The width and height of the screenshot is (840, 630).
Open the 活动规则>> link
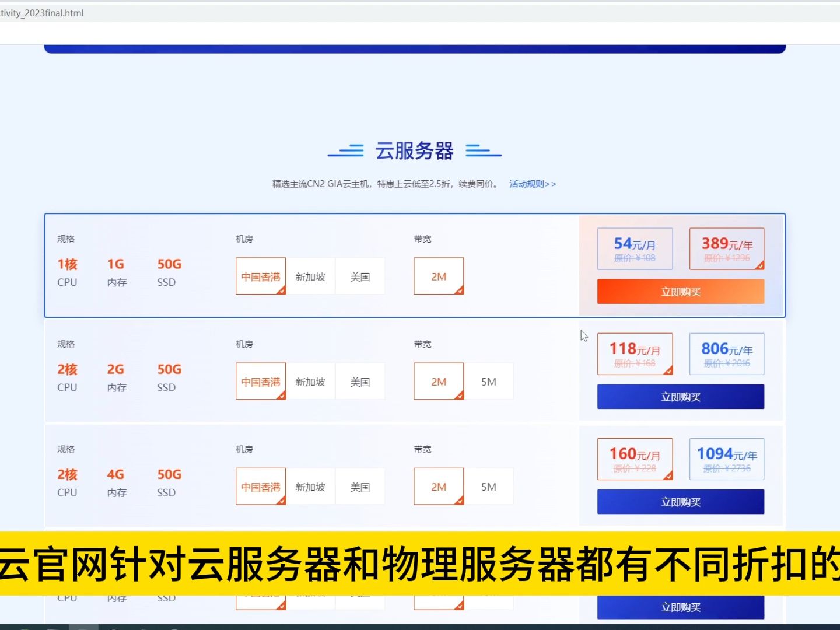tap(533, 184)
